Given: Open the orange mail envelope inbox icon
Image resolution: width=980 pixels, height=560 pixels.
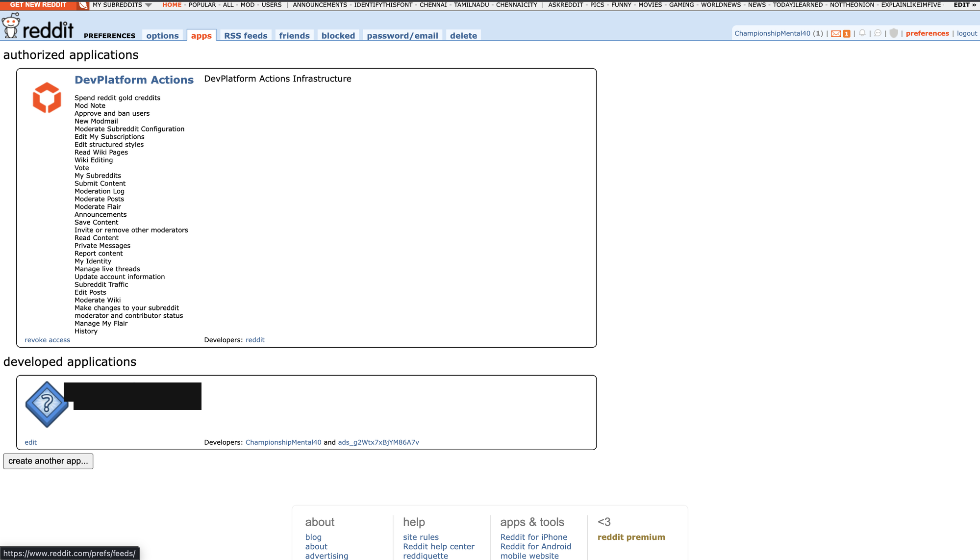Looking at the screenshot, I should tap(836, 33).
